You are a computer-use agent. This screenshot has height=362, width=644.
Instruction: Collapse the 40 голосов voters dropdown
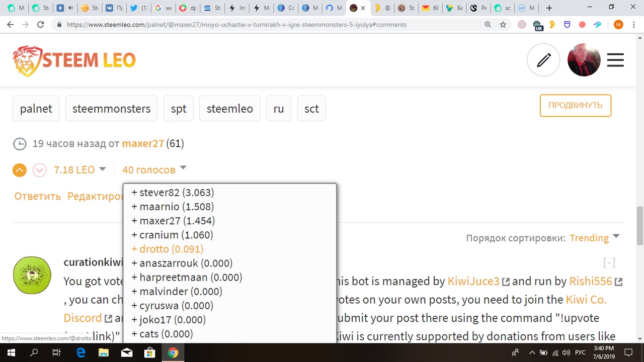pos(154,170)
